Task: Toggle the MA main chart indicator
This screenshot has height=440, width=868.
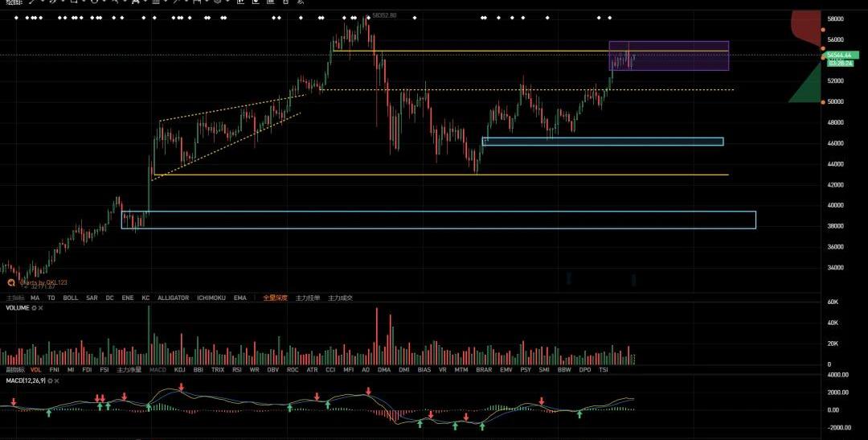Action: (35, 298)
